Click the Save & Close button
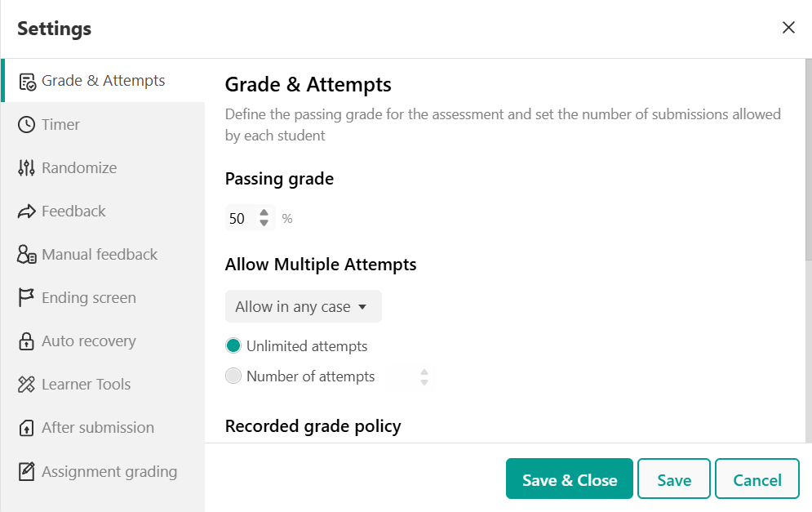The width and height of the screenshot is (812, 512). (569, 479)
